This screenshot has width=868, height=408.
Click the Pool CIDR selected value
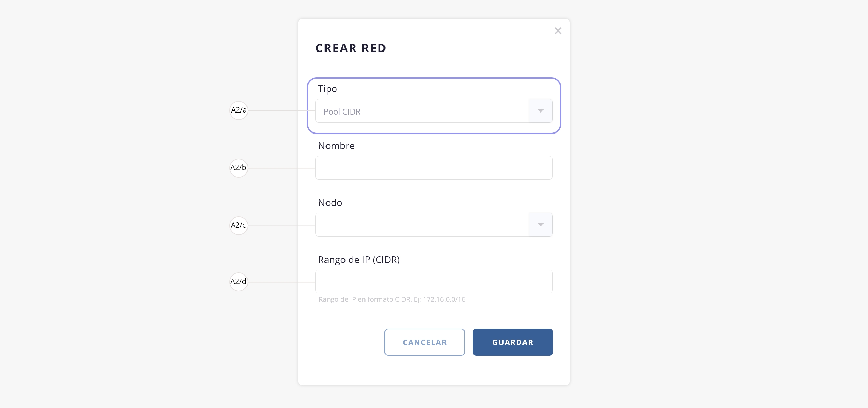coord(342,111)
